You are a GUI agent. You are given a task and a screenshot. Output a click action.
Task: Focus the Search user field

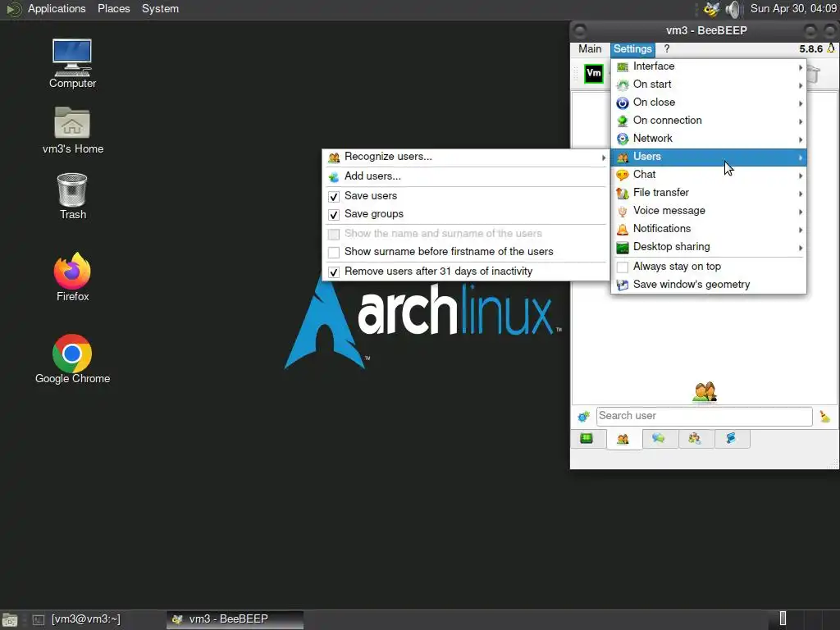click(x=704, y=416)
